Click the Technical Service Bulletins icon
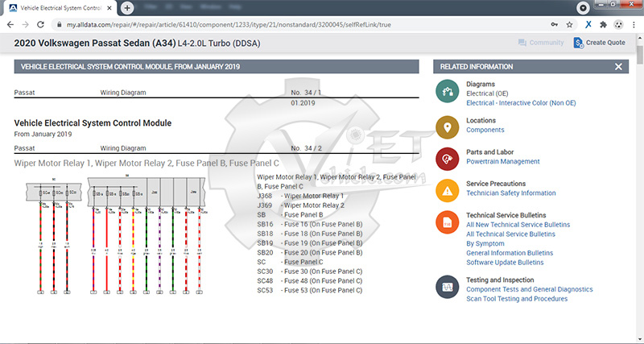Screen dimensions: 644x344 coord(448,222)
